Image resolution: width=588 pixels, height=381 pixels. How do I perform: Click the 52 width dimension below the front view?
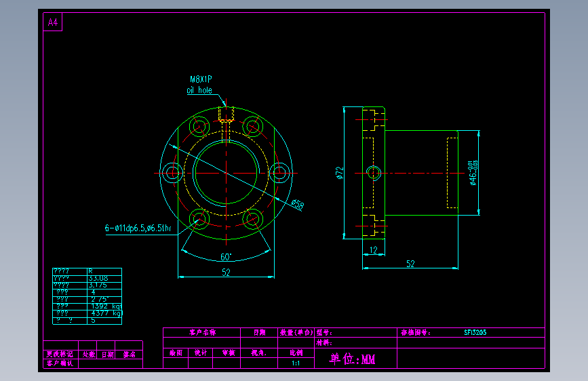226,273
